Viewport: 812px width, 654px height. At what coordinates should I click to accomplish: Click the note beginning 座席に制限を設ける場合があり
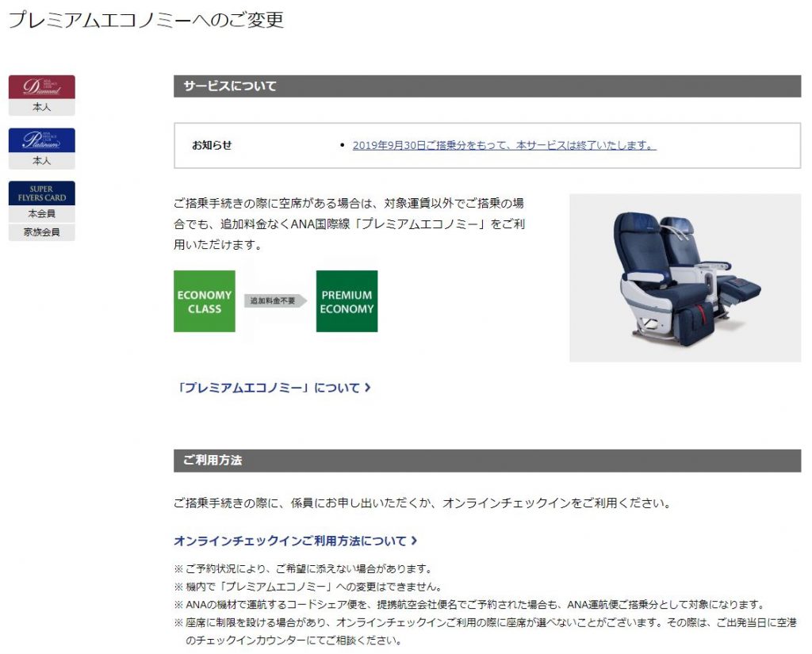[x=485, y=632]
